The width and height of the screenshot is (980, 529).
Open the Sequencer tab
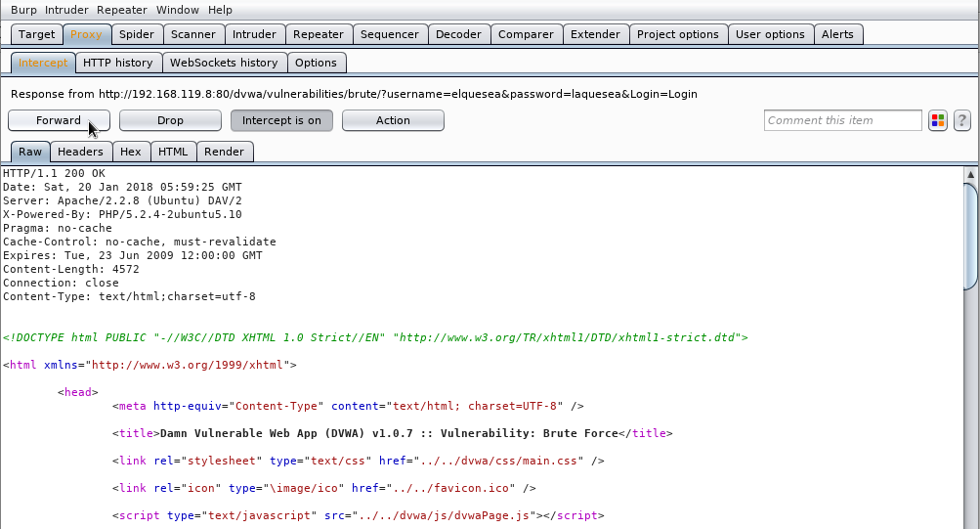coord(390,34)
